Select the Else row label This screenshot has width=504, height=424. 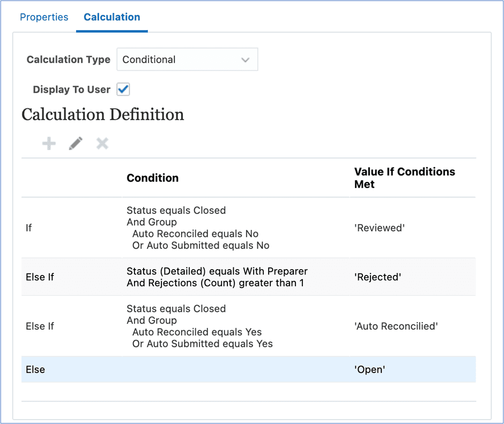tap(35, 370)
